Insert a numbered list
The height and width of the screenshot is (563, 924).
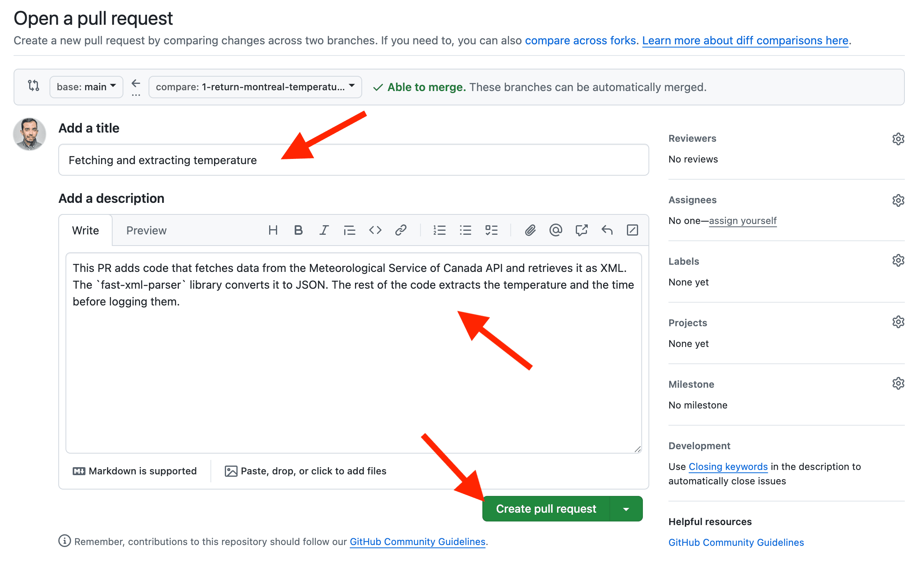coord(440,230)
